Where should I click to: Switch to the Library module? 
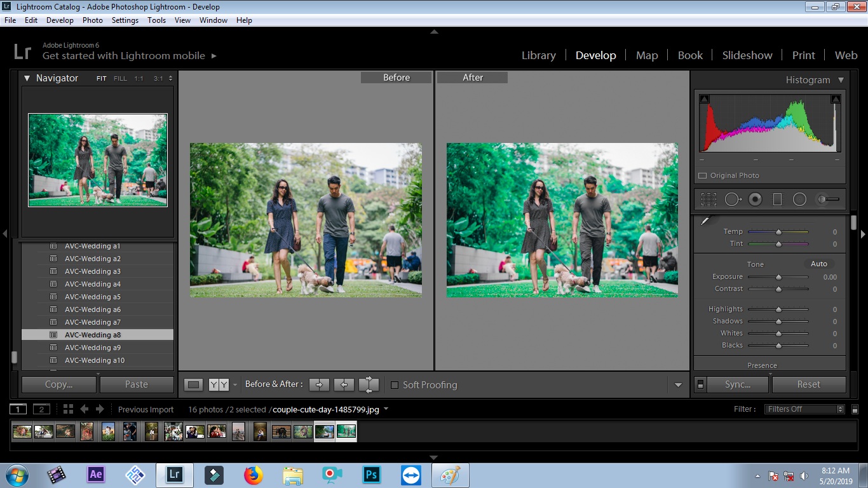click(x=539, y=55)
